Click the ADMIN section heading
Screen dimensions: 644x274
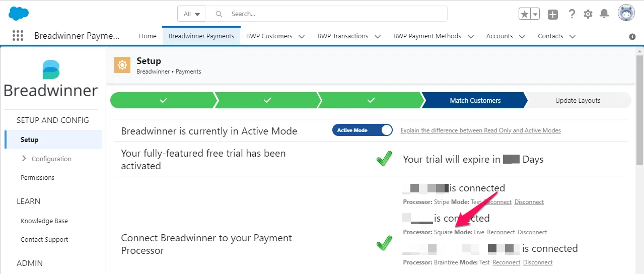coord(30,263)
